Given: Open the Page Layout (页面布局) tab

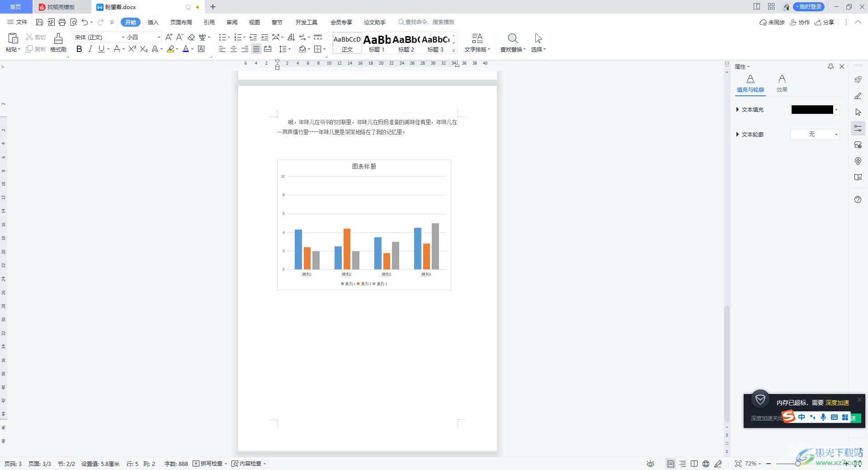Looking at the screenshot, I should [181, 22].
